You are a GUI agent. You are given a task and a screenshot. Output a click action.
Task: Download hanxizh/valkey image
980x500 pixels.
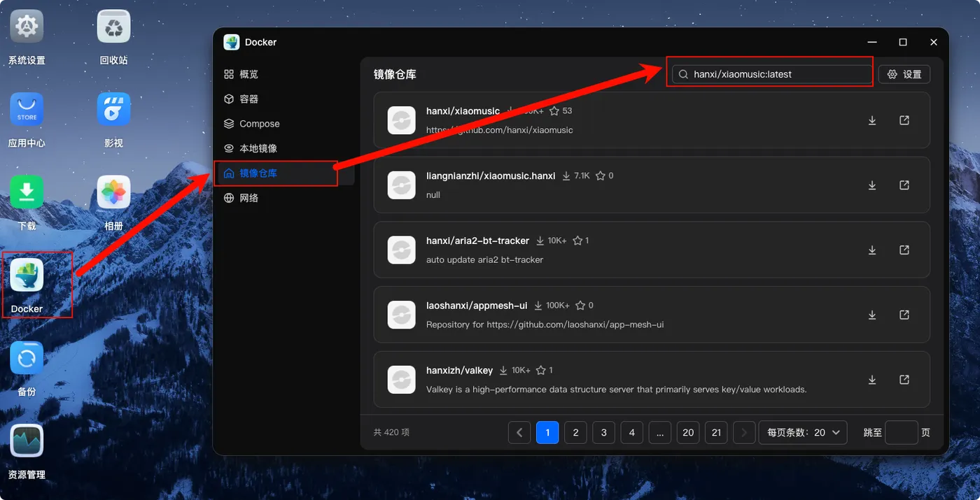872,380
